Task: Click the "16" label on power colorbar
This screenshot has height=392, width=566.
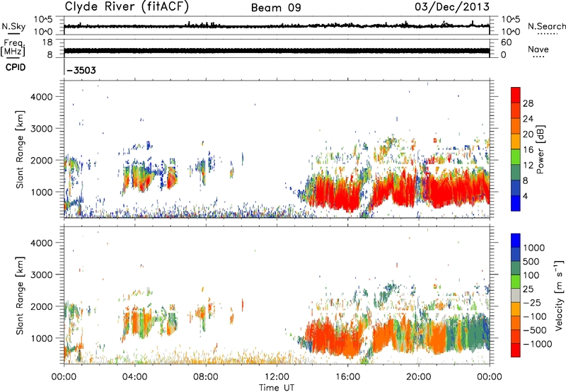Action: [528, 150]
